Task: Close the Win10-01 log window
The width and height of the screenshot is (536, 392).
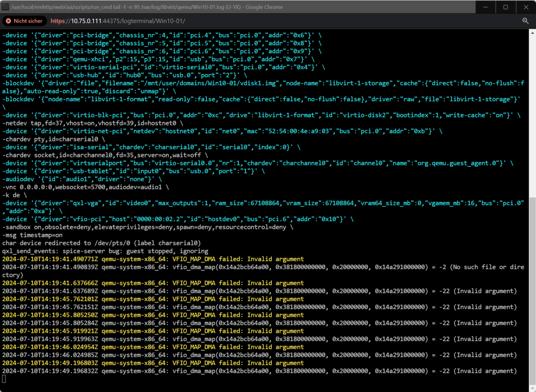Action: click(x=526, y=7)
